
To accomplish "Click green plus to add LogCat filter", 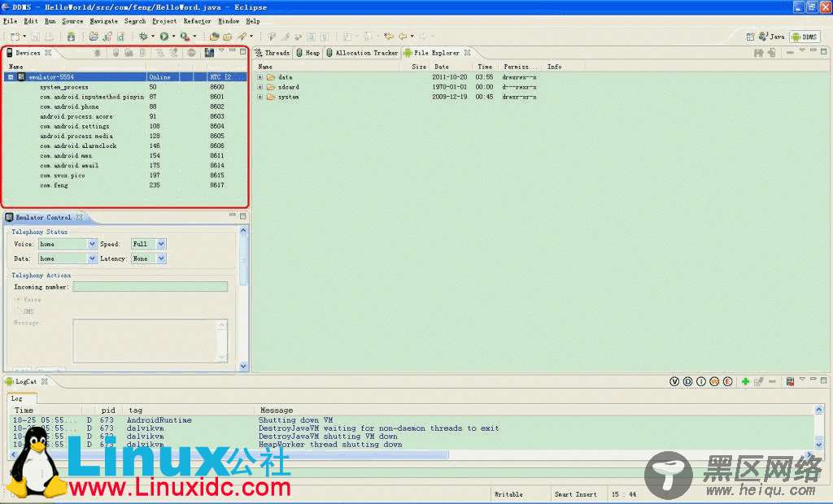I will pos(745,381).
